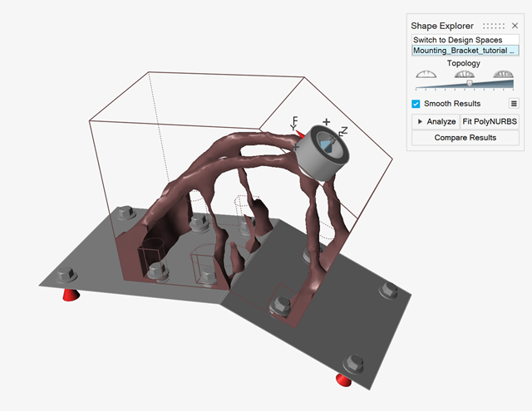532x411 pixels.
Task: Expand the Analyze play arrow
Action: [421, 121]
